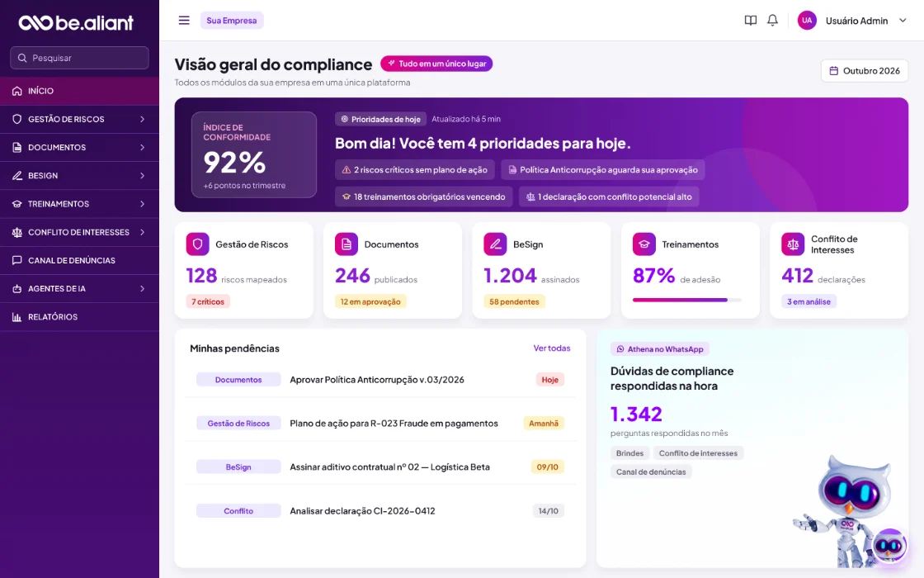Click the Índice de Conformidade 92% card
Screen dimensions: 924x578
click(254, 154)
